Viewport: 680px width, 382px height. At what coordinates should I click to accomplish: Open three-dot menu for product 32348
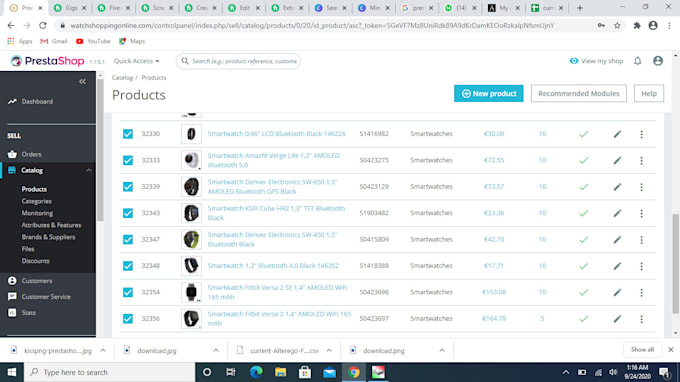pyautogui.click(x=641, y=266)
